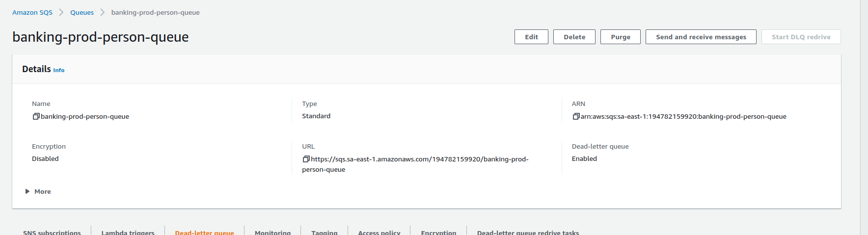Click the Edit button

[x=531, y=37]
